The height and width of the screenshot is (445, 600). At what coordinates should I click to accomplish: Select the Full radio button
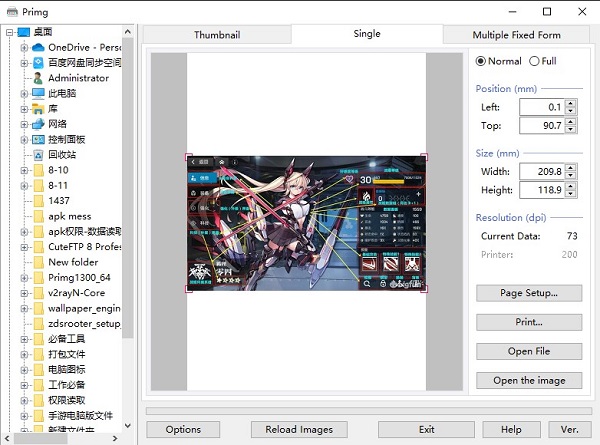(x=534, y=61)
